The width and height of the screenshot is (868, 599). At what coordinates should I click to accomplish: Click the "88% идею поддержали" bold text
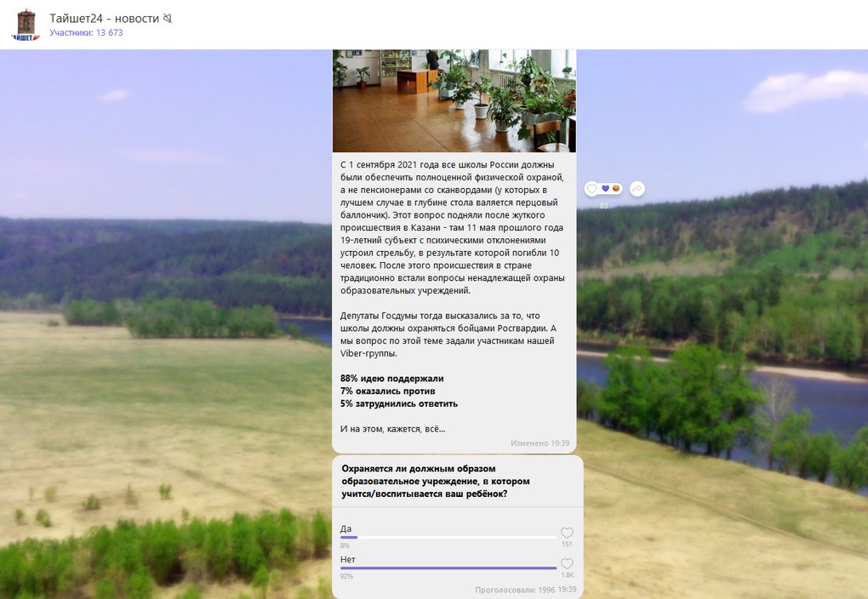coord(391,378)
